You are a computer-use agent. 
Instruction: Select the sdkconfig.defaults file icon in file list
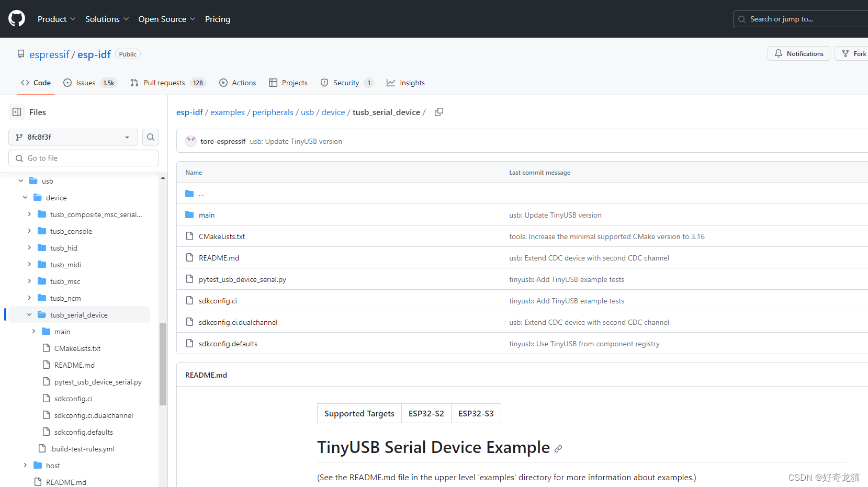pos(189,344)
